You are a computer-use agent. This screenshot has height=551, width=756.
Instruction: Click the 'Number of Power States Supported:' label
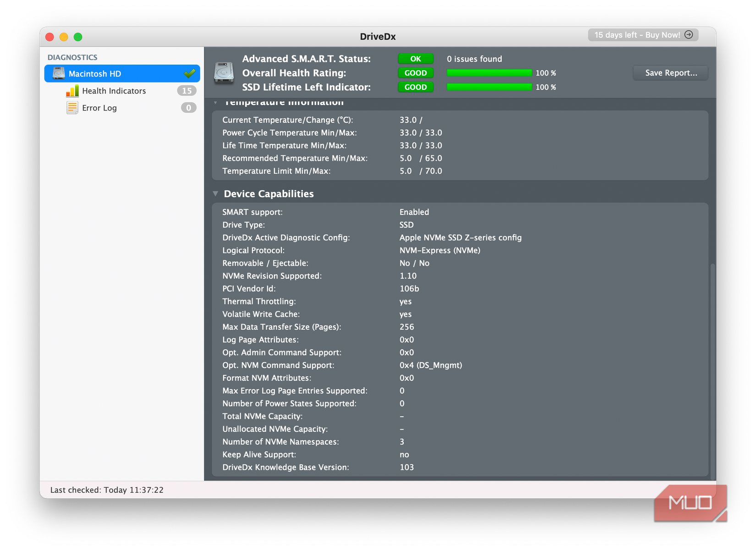tap(290, 403)
